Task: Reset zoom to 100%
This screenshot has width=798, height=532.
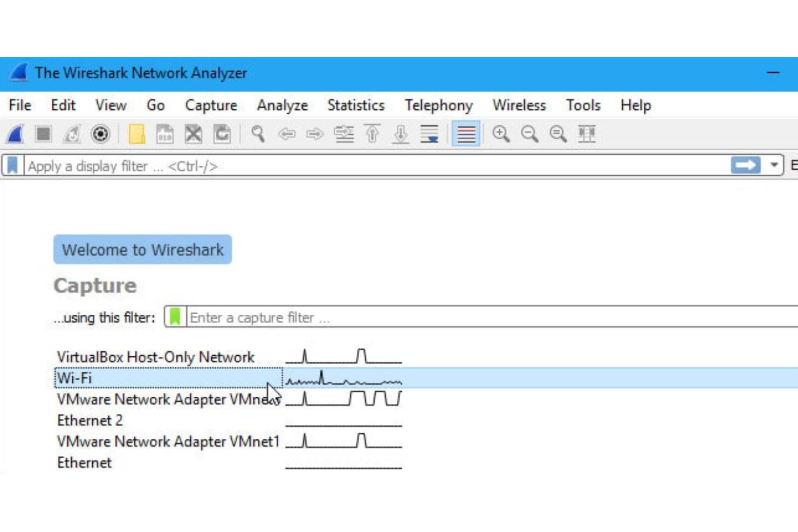Action: (558, 135)
